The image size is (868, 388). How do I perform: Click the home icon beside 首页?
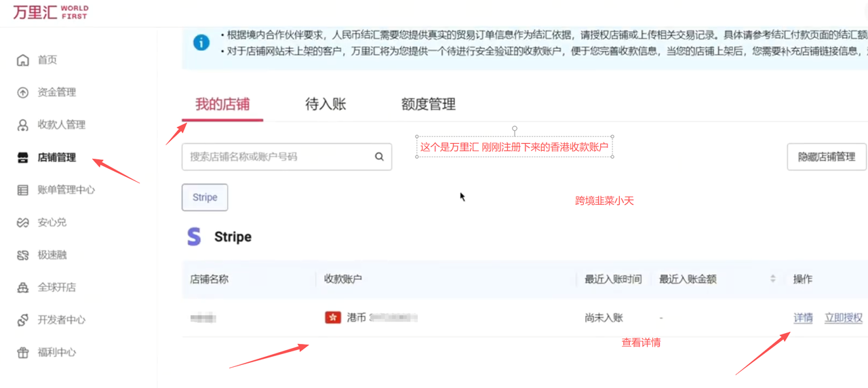point(23,60)
